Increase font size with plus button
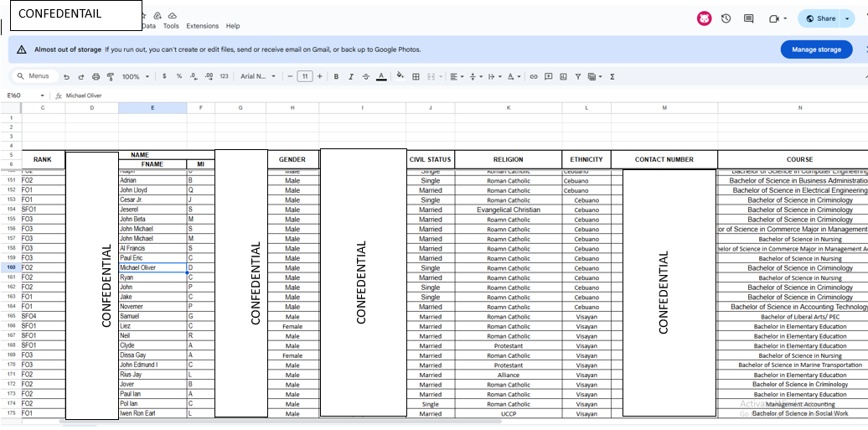This screenshot has height=430, width=868. point(319,76)
